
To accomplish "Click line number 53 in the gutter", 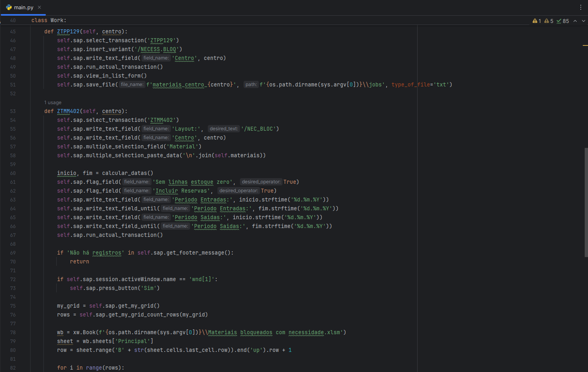I will coord(13,111).
